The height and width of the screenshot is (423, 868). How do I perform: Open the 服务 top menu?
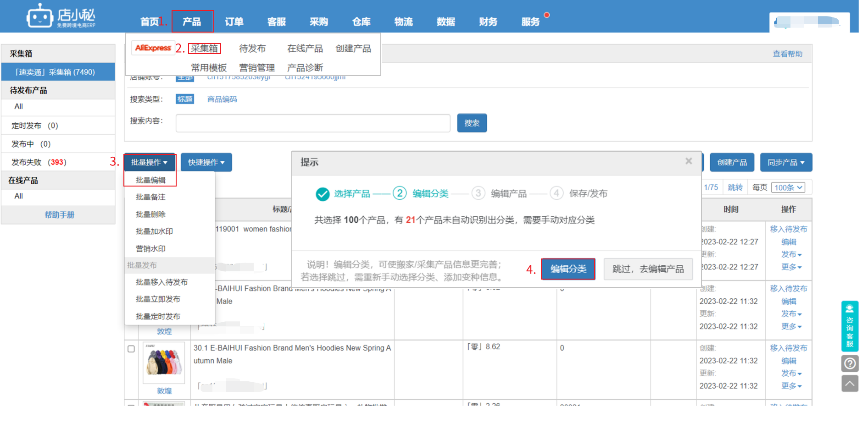(x=531, y=22)
